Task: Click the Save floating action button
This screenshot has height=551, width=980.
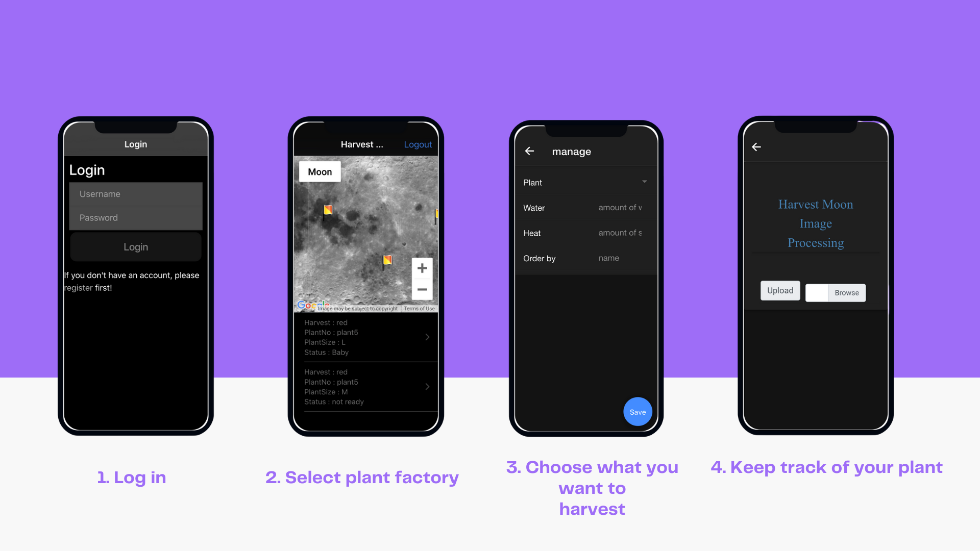Action: click(x=636, y=411)
